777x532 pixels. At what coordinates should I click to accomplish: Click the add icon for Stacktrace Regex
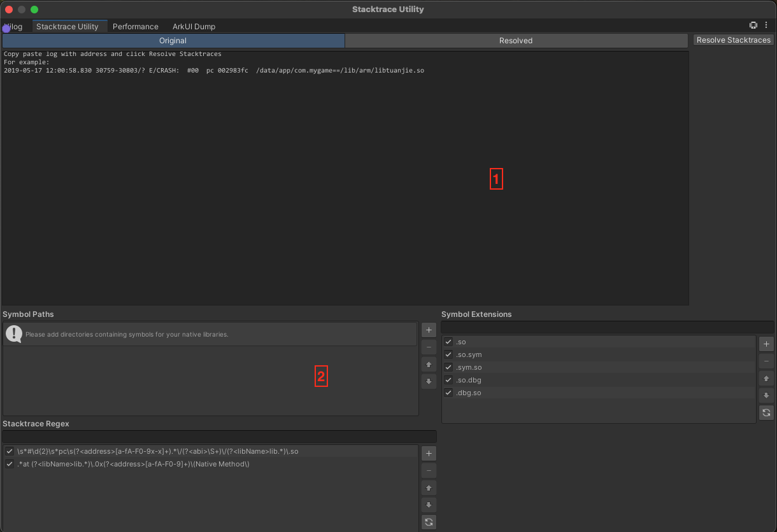click(428, 453)
